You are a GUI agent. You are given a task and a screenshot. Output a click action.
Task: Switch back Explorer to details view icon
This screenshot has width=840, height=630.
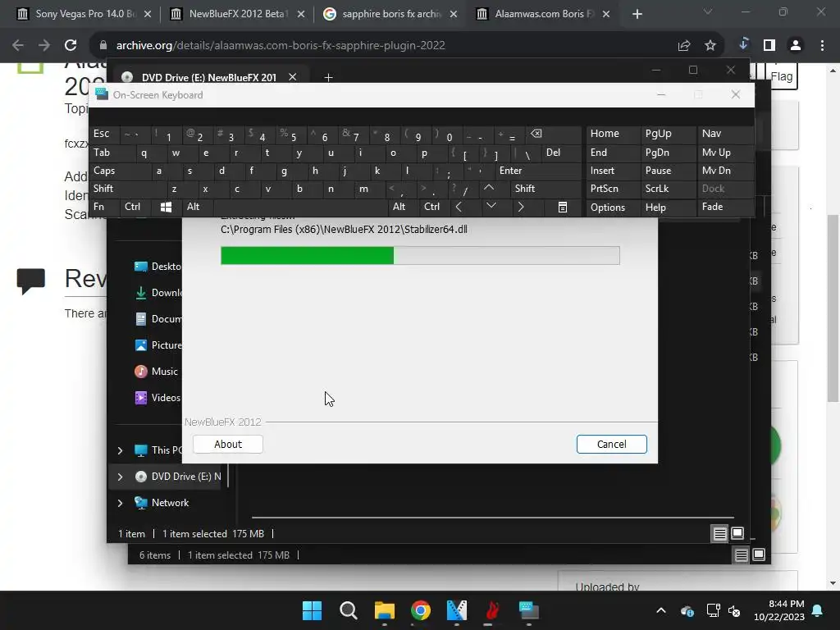tap(741, 555)
